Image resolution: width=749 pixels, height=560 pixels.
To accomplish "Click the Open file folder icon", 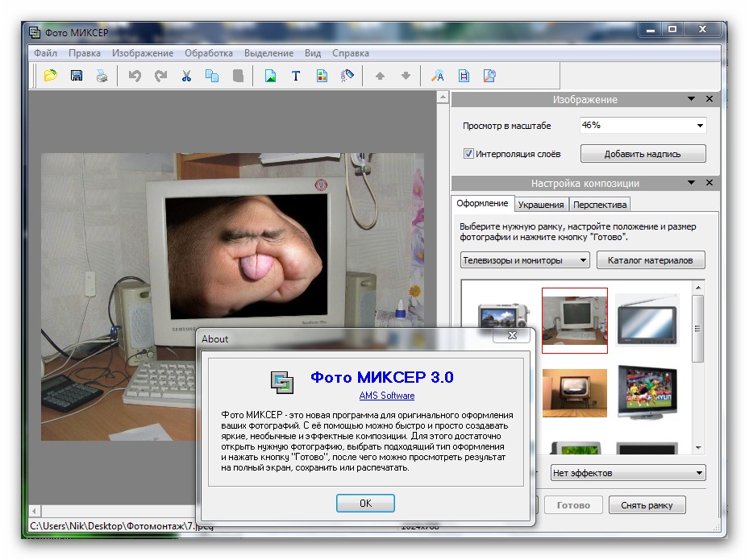I will (x=51, y=76).
